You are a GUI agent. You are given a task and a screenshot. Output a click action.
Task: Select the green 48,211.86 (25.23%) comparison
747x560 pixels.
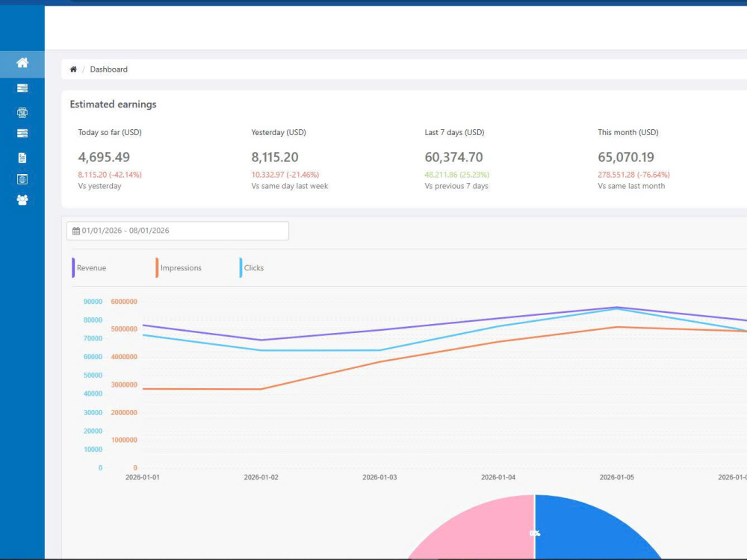click(457, 175)
